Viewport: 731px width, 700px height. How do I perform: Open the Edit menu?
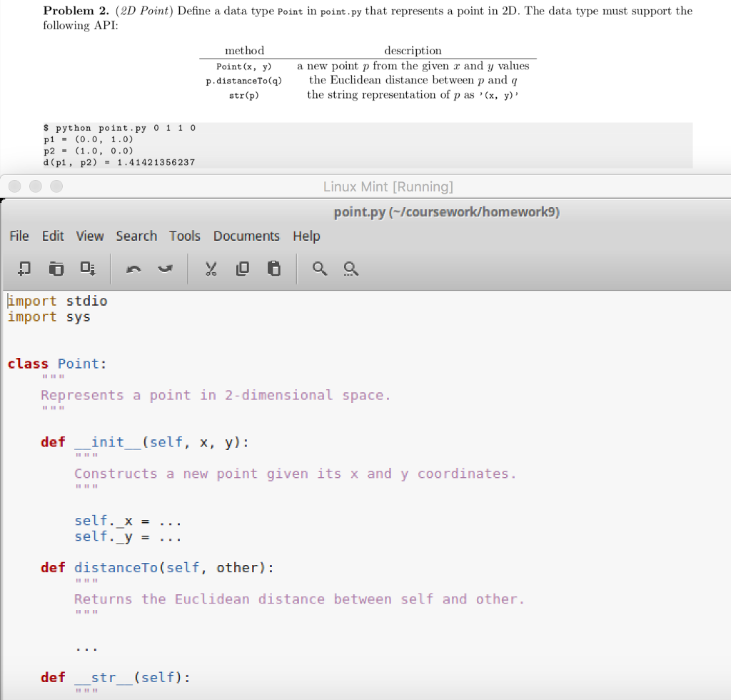[x=52, y=236]
